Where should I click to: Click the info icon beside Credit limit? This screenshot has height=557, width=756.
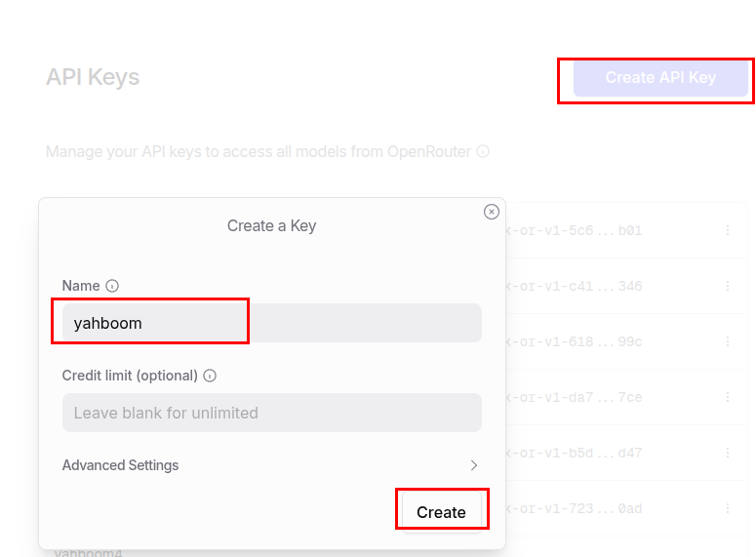210,376
